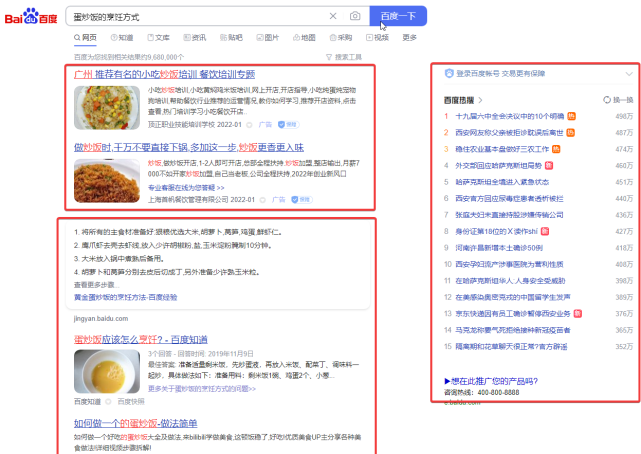The height and width of the screenshot is (454, 641).
Task: Click 保障 badge on 上海首帆餐饮 ad
Action: pos(302,200)
